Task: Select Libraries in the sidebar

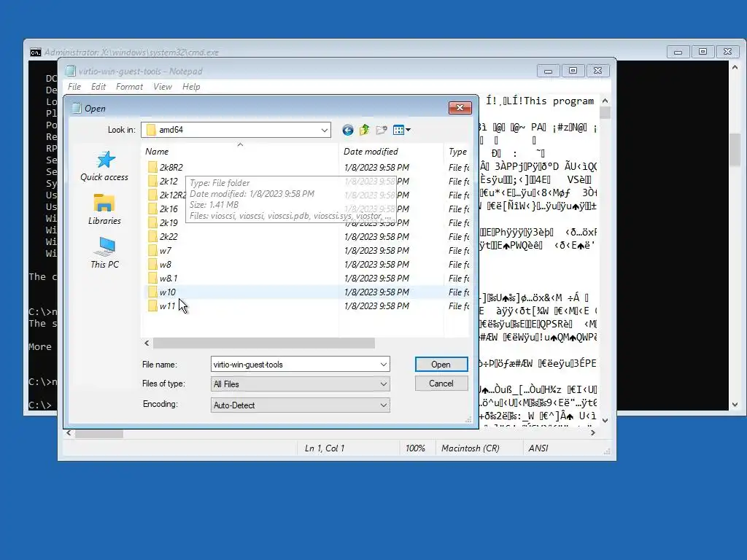Action: click(x=104, y=209)
